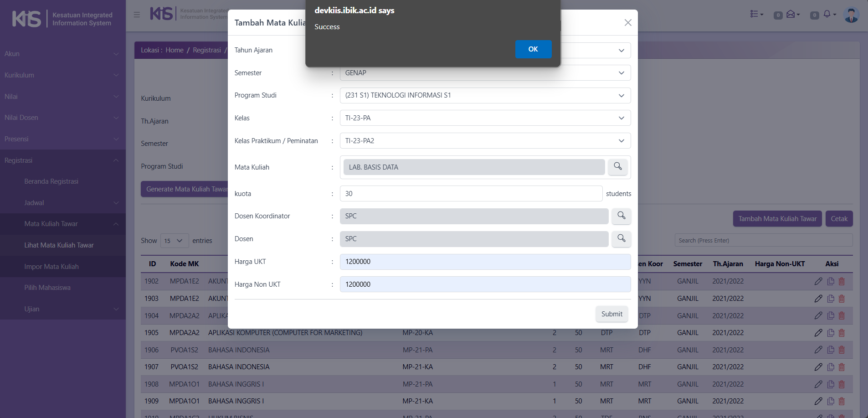The height and width of the screenshot is (418, 868).
Task: Select Impor Mata Kuliah in sidebar
Action: (x=51, y=267)
